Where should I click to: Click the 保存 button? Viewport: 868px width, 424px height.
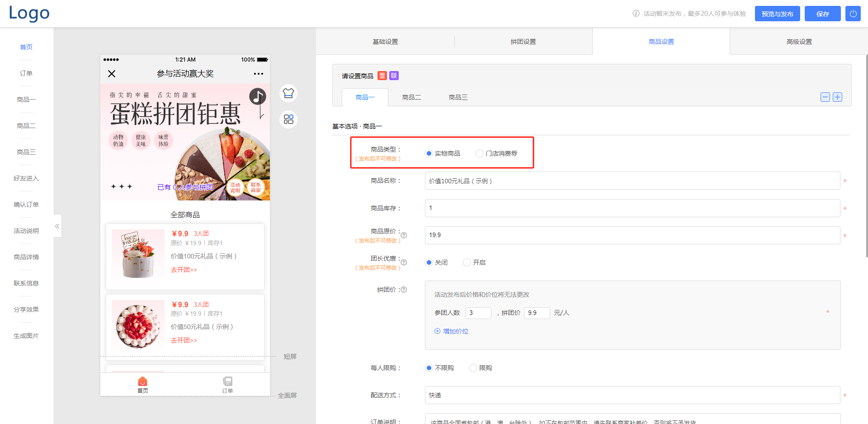tap(822, 14)
